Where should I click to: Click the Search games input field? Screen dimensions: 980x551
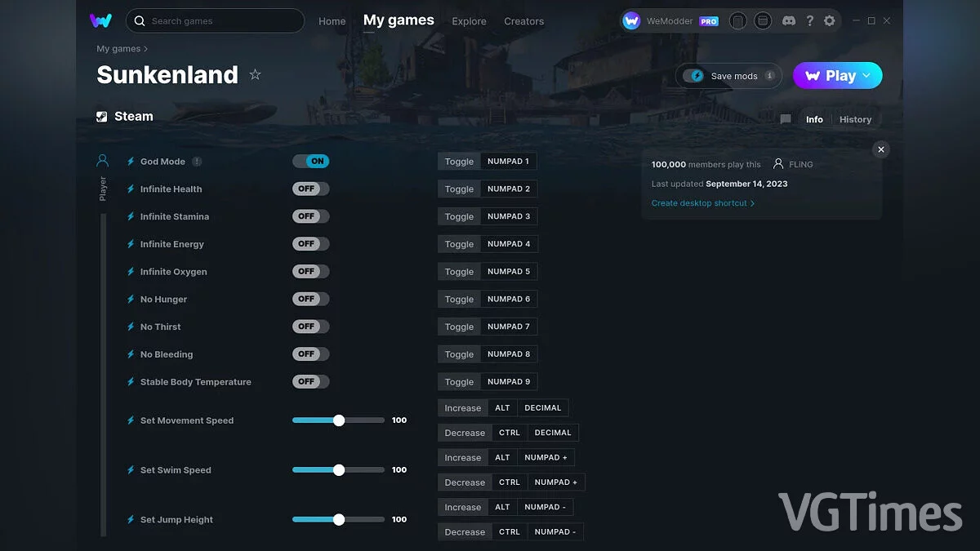(x=215, y=20)
